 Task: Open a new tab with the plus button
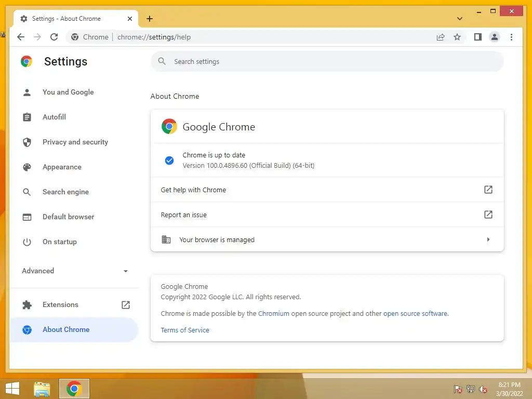[150, 19]
